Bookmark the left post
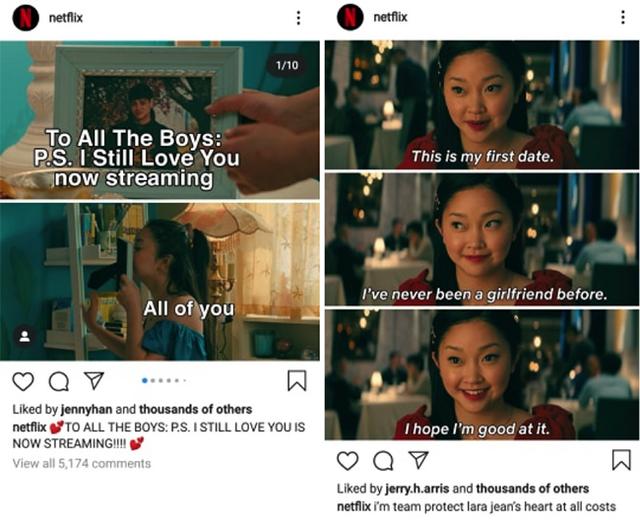Viewport: 640px width, 528px height. click(297, 380)
